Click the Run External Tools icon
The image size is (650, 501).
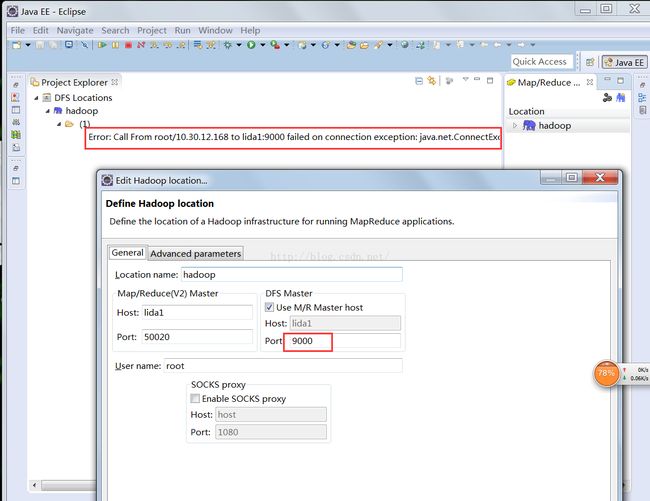tap(275, 45)
